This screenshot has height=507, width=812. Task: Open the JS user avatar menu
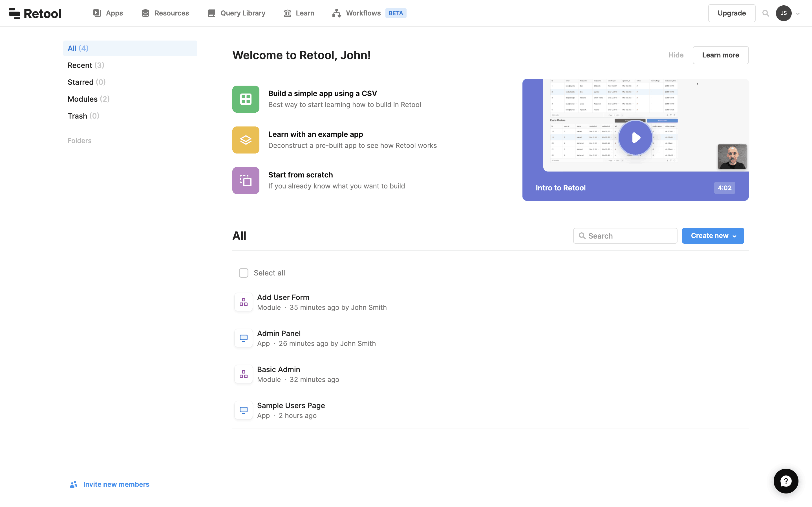[784, 14]
